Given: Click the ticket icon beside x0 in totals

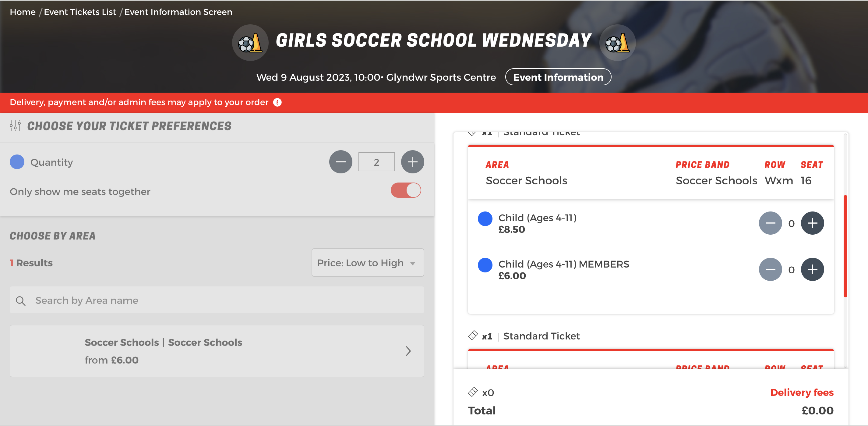Looking at the screenshot, I should tap(473, 392).
